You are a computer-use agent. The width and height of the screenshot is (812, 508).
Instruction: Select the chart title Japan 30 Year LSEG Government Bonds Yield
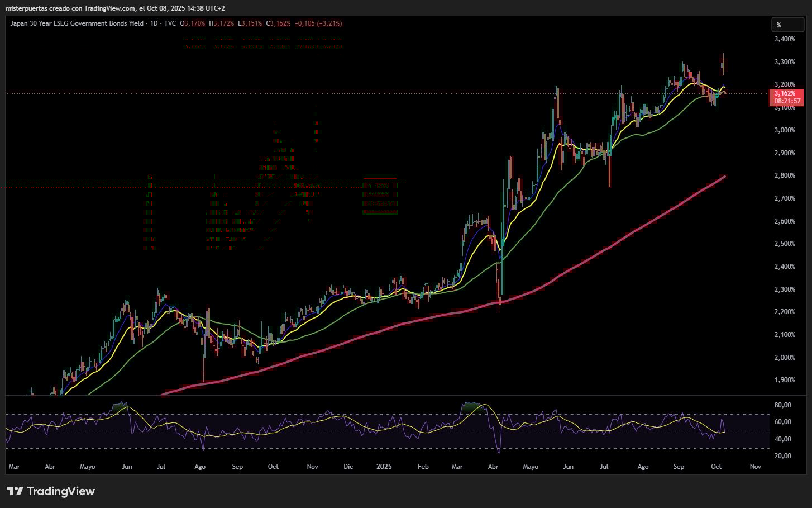[x=77, y=23]
